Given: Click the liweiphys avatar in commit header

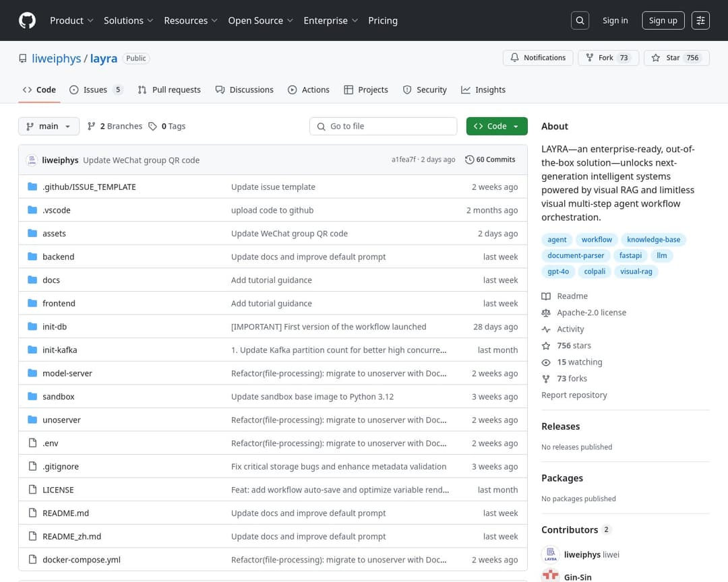Looking at the screenshot, I should [32, 160].
